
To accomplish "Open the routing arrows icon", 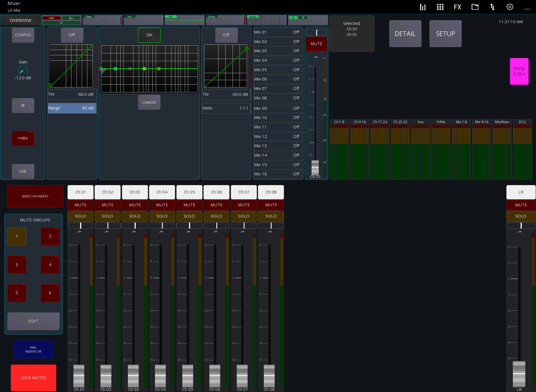I will point(492,7).
